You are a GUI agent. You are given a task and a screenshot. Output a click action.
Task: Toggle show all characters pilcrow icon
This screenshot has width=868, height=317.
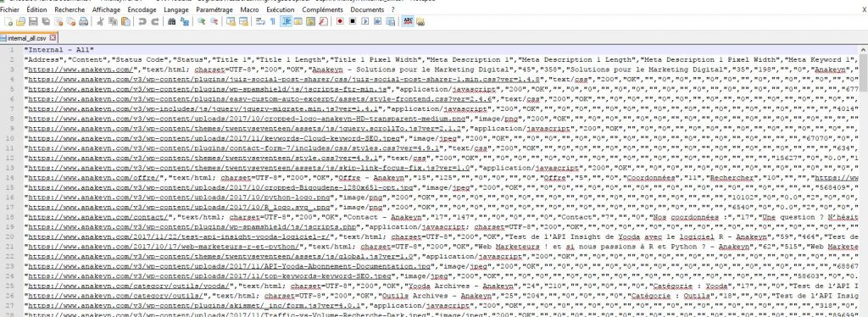point(272,21)
